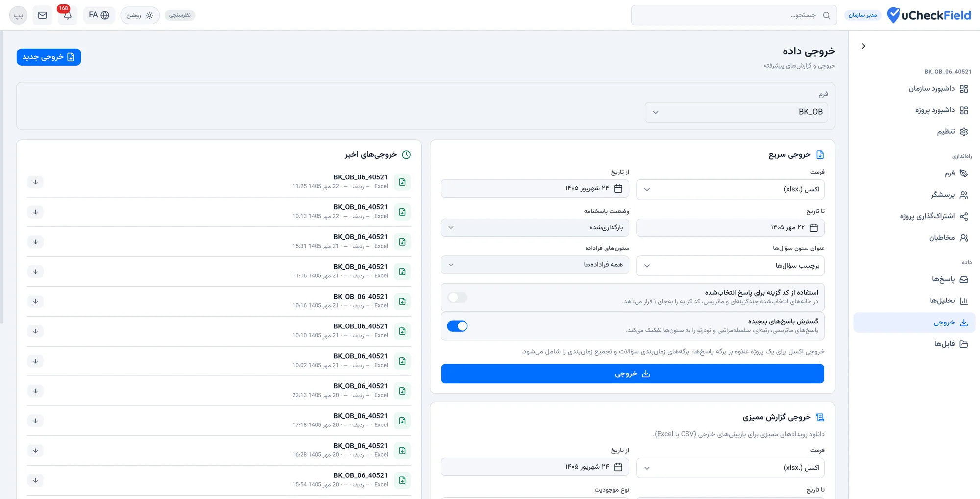Click the uCheckField logo
980x499 pixels.
pyautogui.click(x=929, y=15)
